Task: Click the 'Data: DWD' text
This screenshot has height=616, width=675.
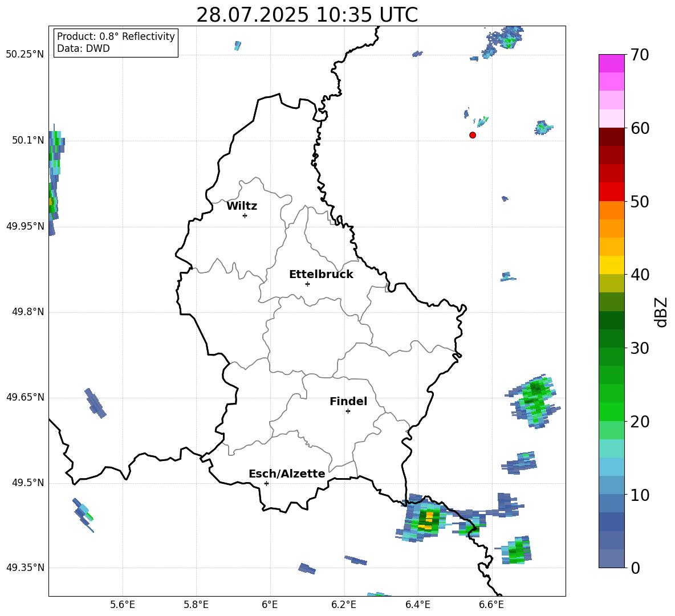Action: [x=83, y=48]
